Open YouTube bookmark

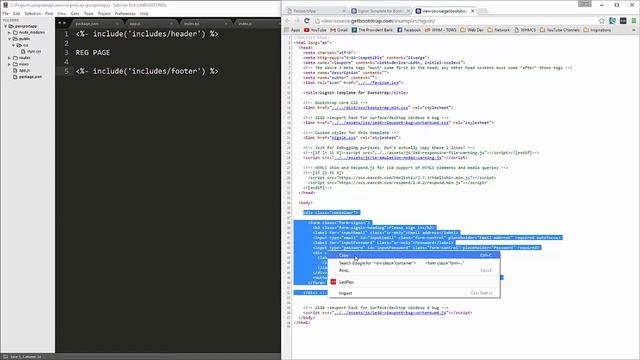[x=315, y=30]
